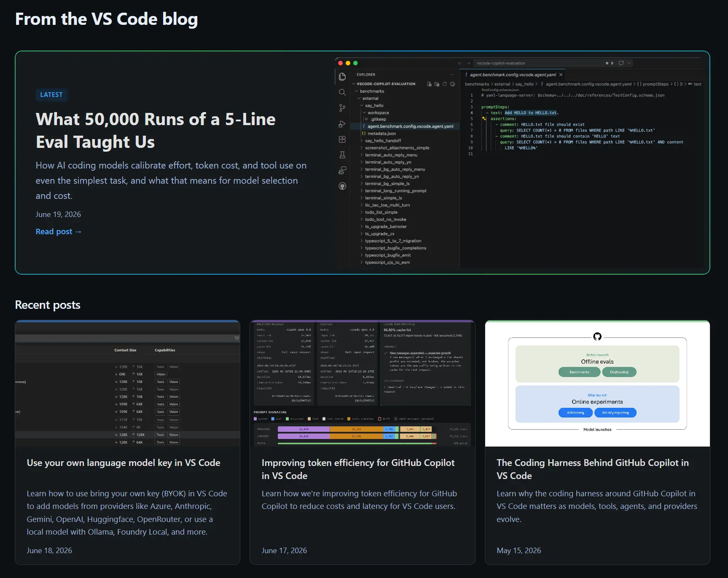Click the .gitkeep file icon row

(405, 119)
